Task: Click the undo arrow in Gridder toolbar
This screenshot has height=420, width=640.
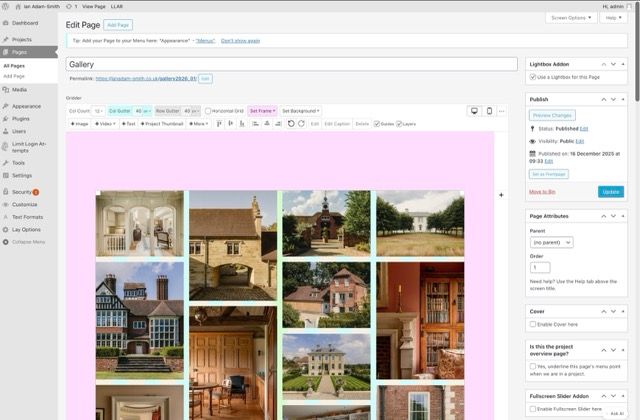Action: [x=290, y=124]
